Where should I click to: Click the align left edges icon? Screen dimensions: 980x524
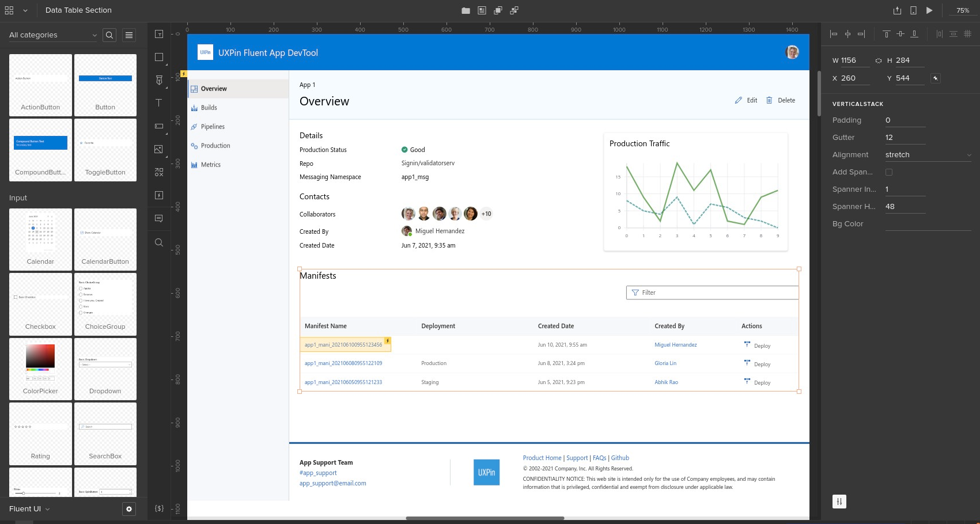[x=834, y=34]
